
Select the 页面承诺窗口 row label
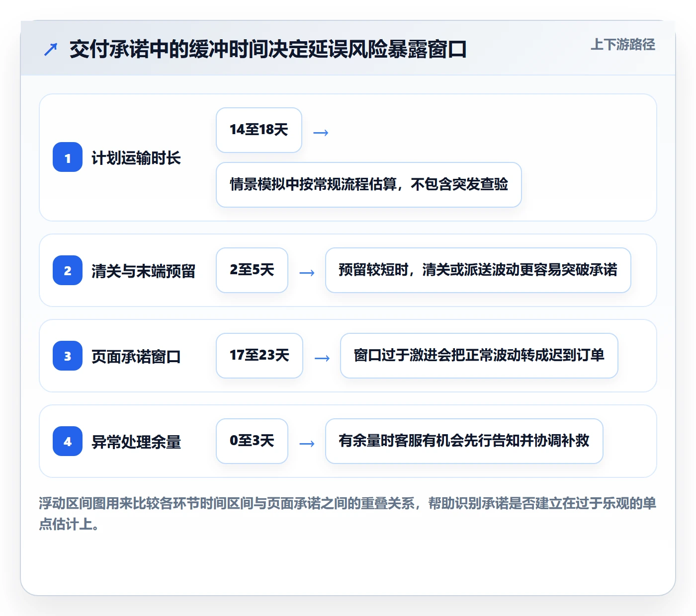[x=136, y=356]
